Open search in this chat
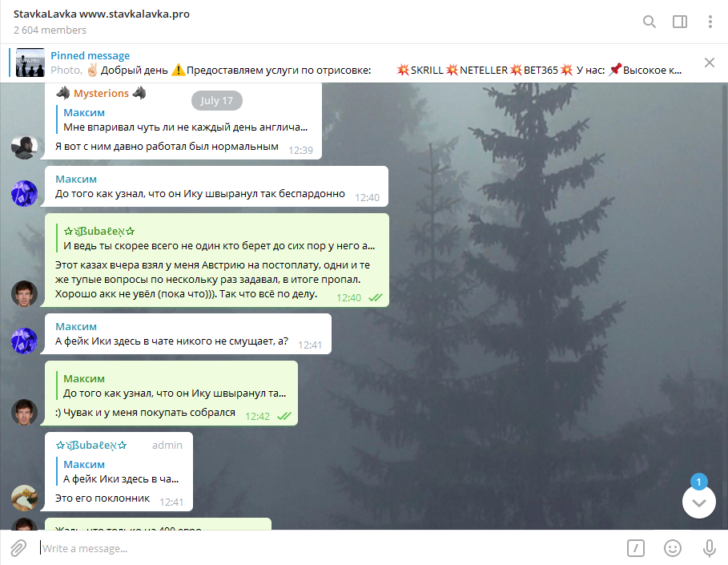The width and height of the screenshot is (728, 565). 649,22
